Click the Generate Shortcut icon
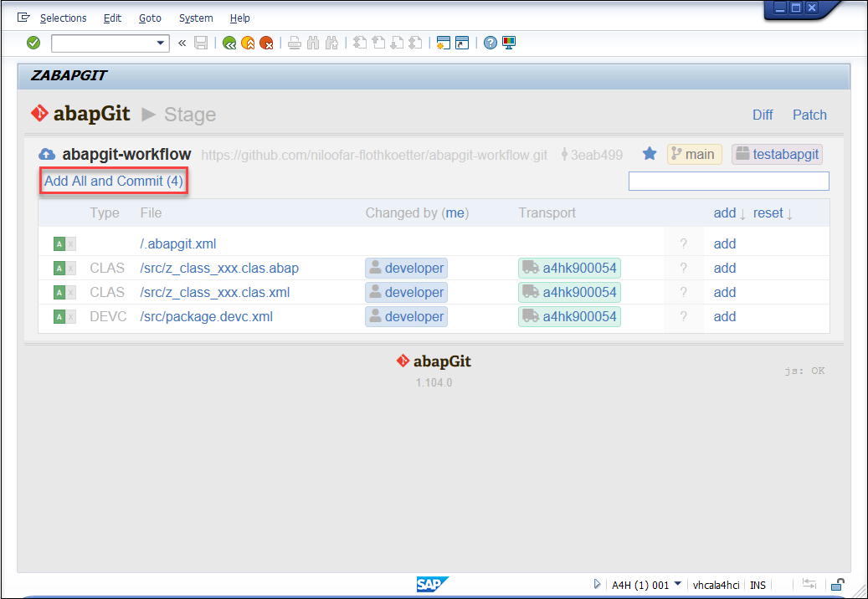 pyautogui.click(x=462, y=44)
